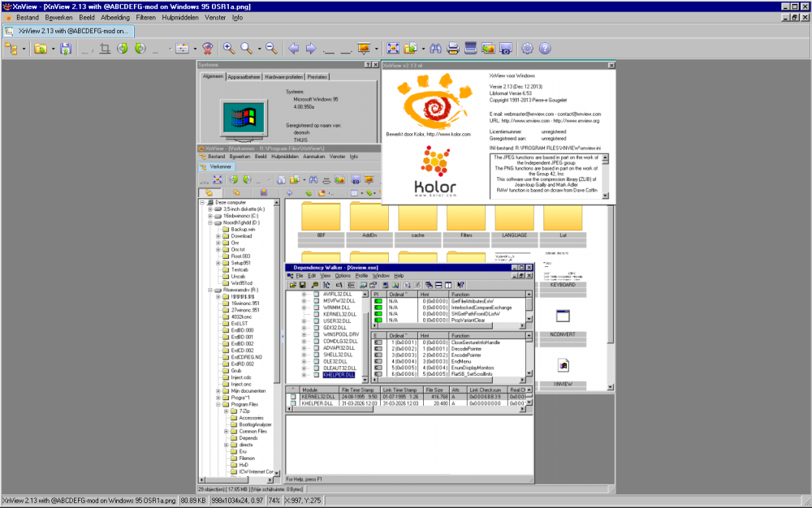The image size is (812, 508).
Task: Open the zoom magnifier dropdown arrow
Action: (259, 50)
